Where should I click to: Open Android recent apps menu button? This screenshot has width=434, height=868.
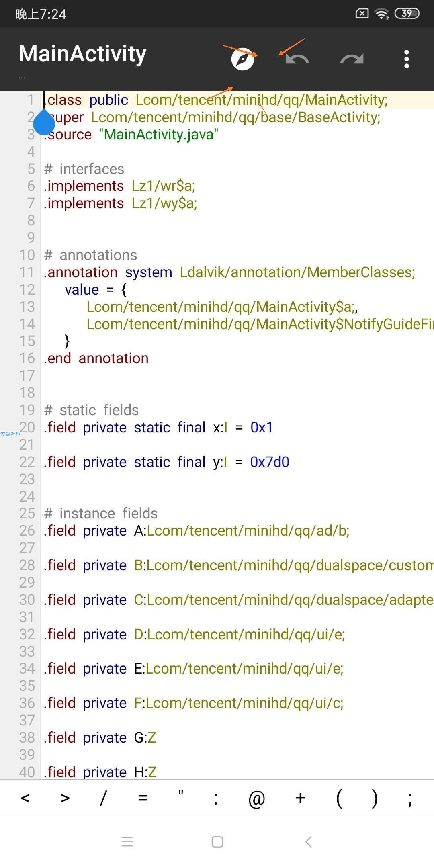(127, 841)
